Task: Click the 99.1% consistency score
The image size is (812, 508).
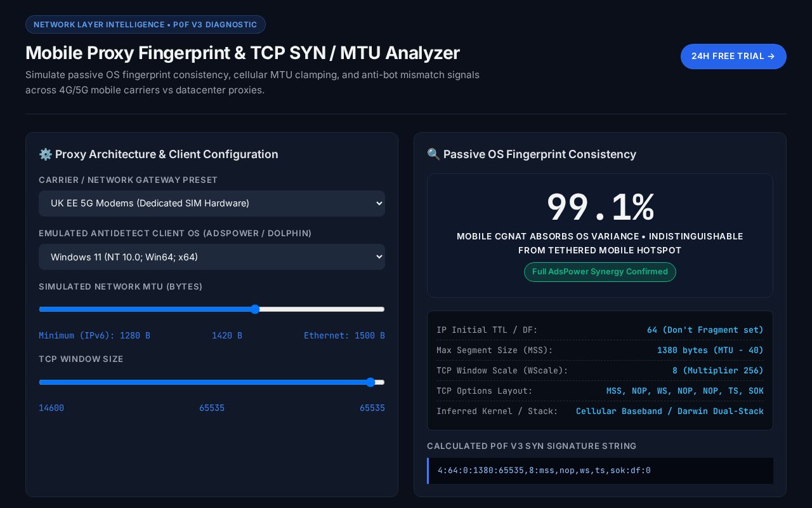Action: (x=600, y=207)
